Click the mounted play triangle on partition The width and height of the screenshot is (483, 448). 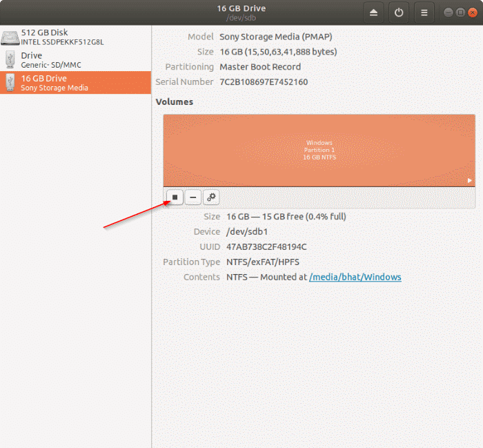pyautogui.click(x=469, y=180)
